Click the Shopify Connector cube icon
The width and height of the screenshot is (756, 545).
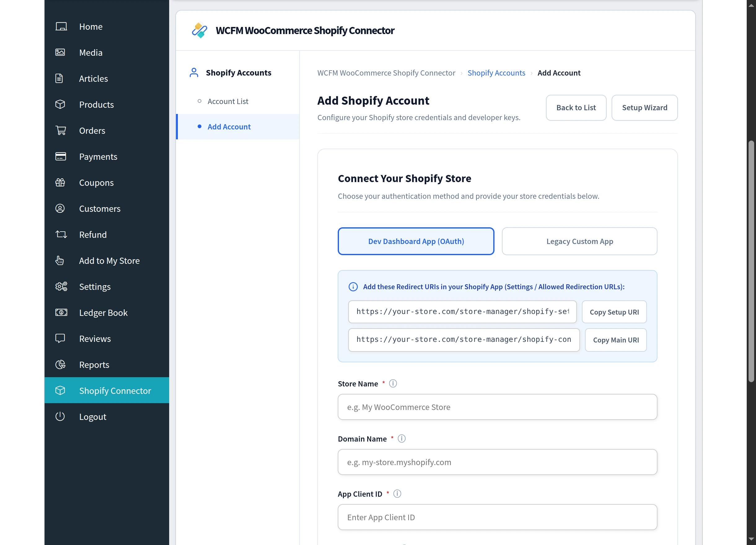(x=60, y=390)
